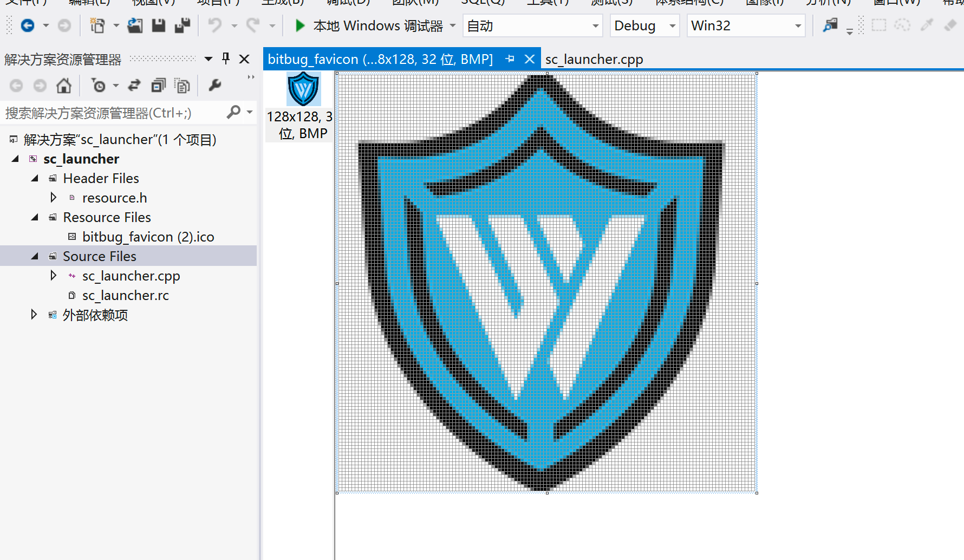Click the Pending Changes Filter clock icon
Image resolution: width=964 pixels, height=560 pixels.
pyautogui.click(x=99, y=86)
